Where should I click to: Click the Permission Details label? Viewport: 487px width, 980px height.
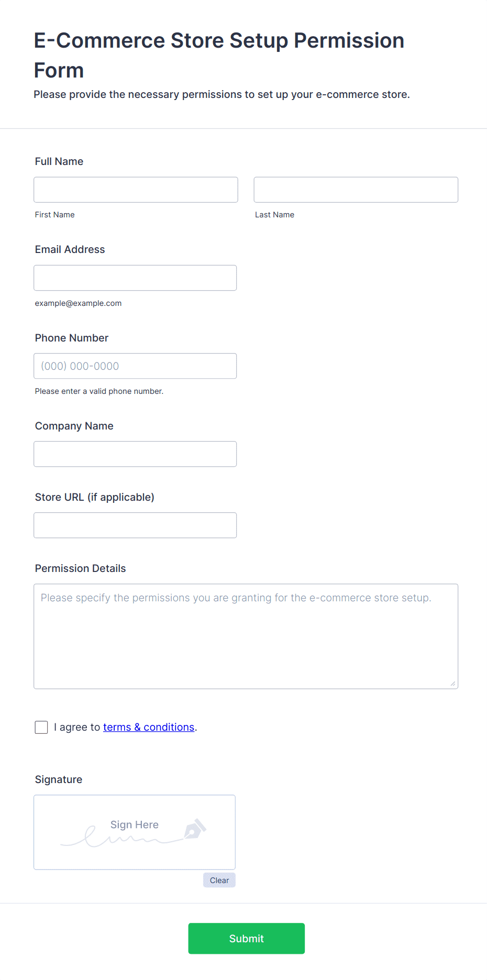pyautogui.click(x=81, y=568)
